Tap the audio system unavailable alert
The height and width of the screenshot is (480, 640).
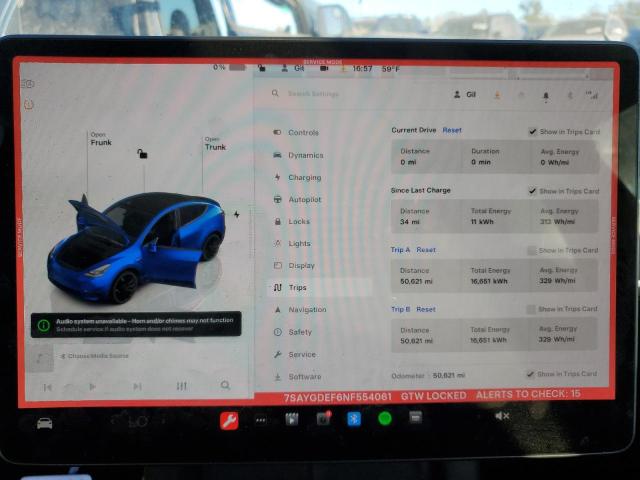click(x=136, y=324)
